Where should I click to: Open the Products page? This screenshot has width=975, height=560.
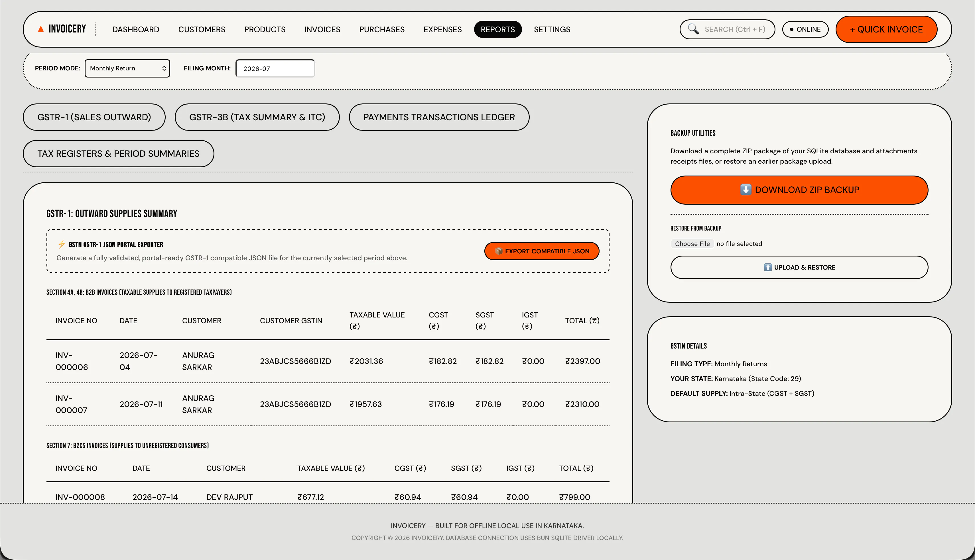(x=265, y=30)
